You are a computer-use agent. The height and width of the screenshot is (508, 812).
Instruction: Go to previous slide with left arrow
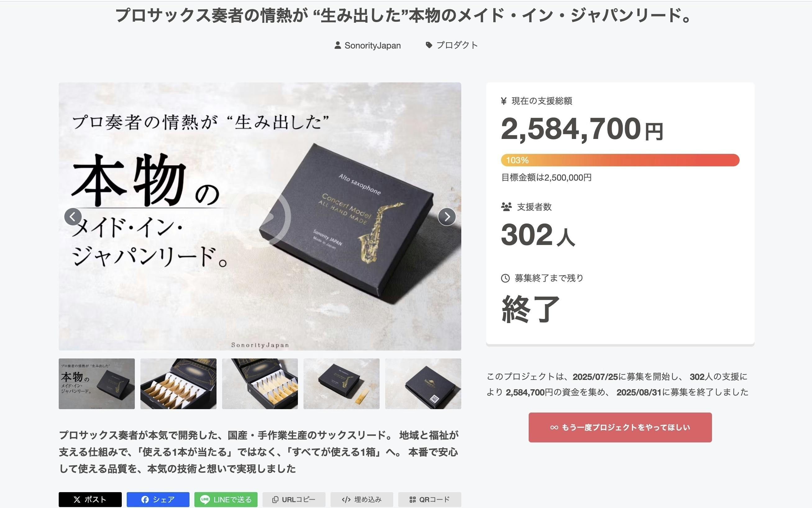coord(73,217)
